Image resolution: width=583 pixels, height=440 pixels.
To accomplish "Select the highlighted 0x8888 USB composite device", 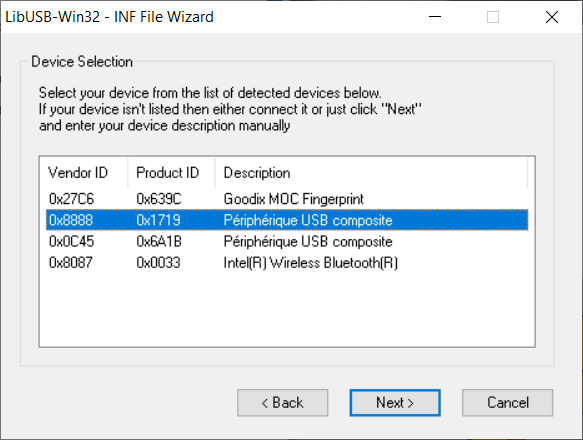I will (x=287, y=220).
